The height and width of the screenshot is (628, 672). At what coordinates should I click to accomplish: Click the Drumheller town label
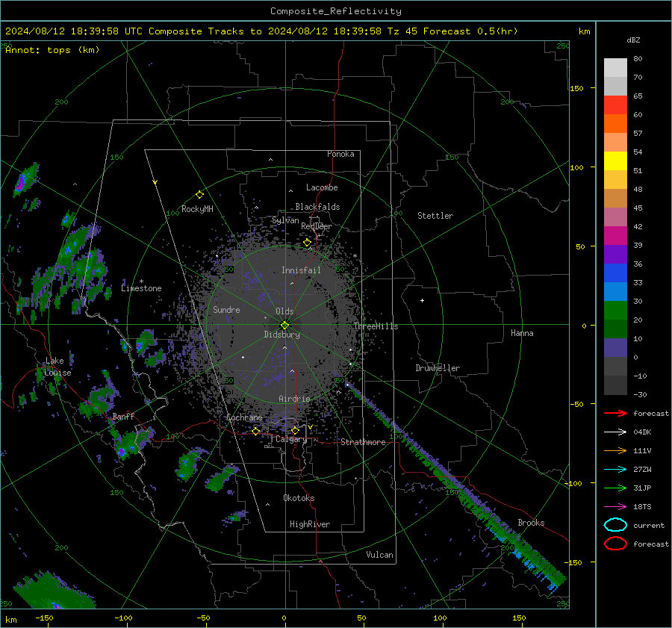click(x=438, y=368)
